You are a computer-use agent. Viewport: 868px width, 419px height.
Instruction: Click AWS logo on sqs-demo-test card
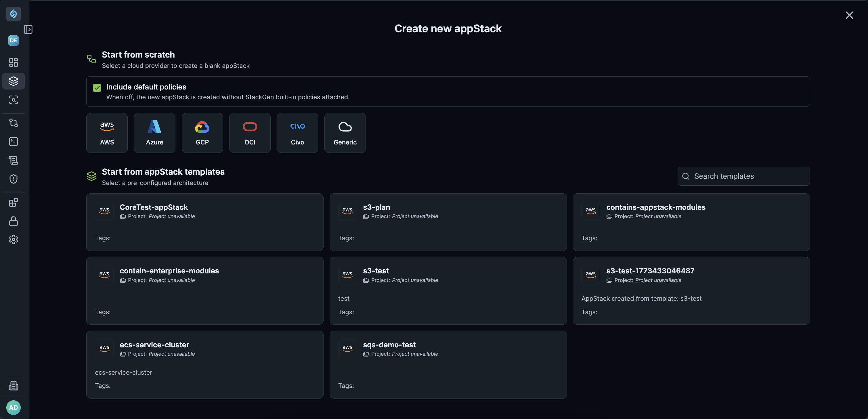point(347,348)
